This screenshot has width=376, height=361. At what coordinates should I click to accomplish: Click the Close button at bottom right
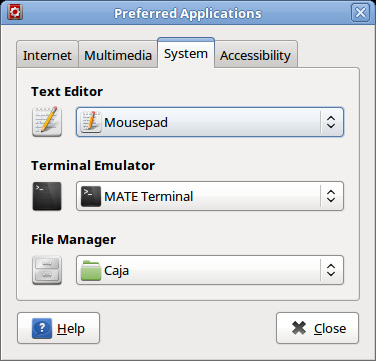click(x=317, y=328)
